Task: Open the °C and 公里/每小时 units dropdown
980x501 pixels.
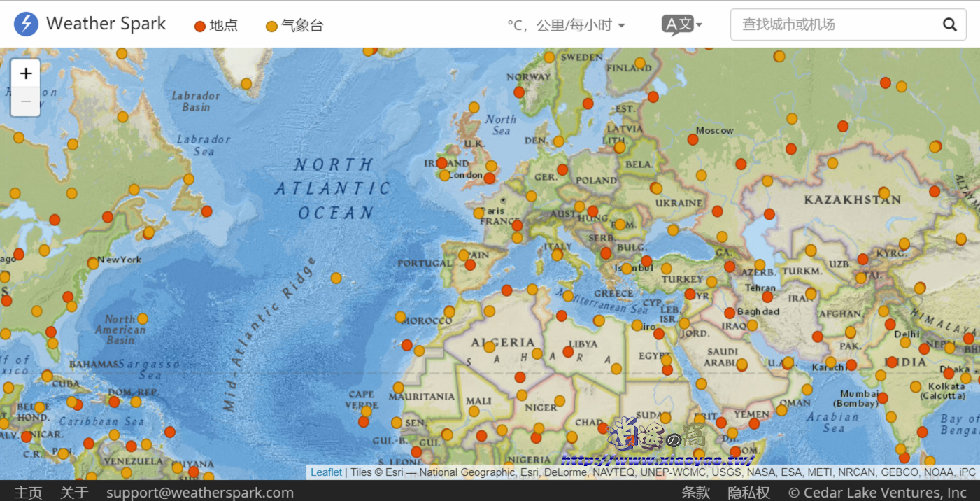Action: [x=565, y=24]
